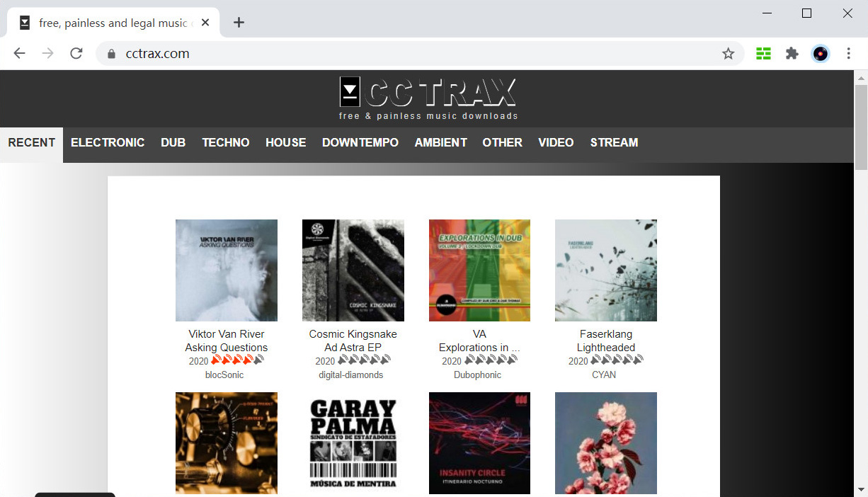Click inside the address bar
The height and width of the screenshot is (497, 868).
coord(283,53)
